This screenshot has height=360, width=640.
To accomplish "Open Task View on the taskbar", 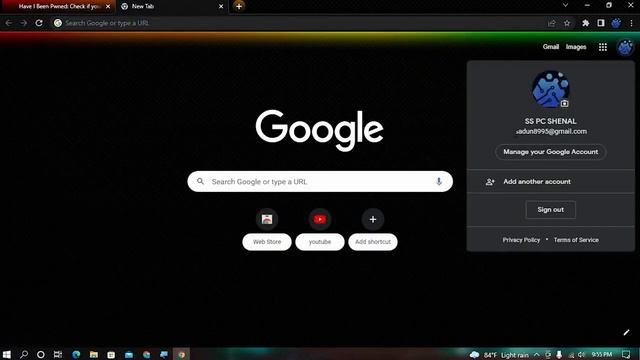I will [x=58, y=354].
